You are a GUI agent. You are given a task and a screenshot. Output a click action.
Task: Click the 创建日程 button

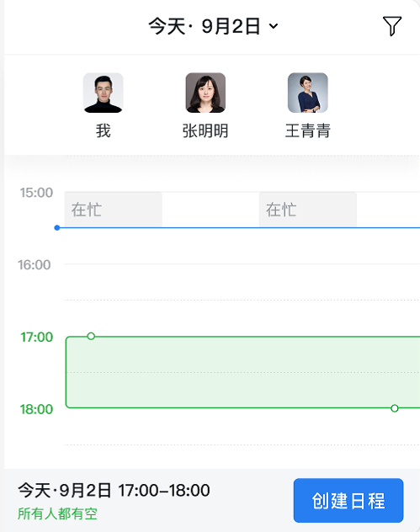[348, 501]
